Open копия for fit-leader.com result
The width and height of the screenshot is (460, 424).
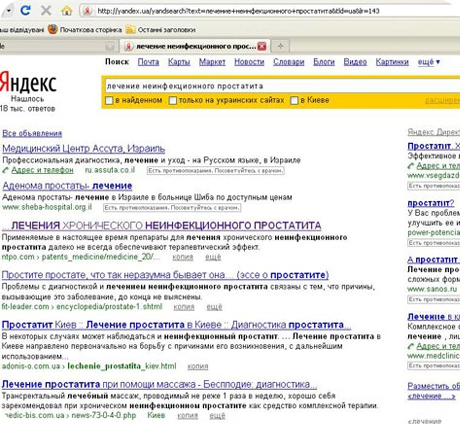(184, 307)
